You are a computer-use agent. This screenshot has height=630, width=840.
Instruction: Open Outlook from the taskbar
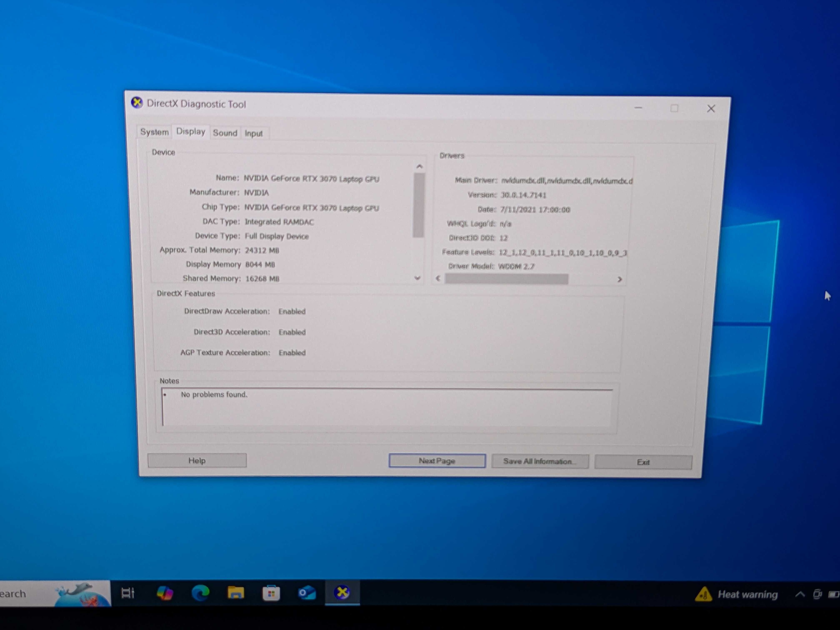(x=307, y=593)
